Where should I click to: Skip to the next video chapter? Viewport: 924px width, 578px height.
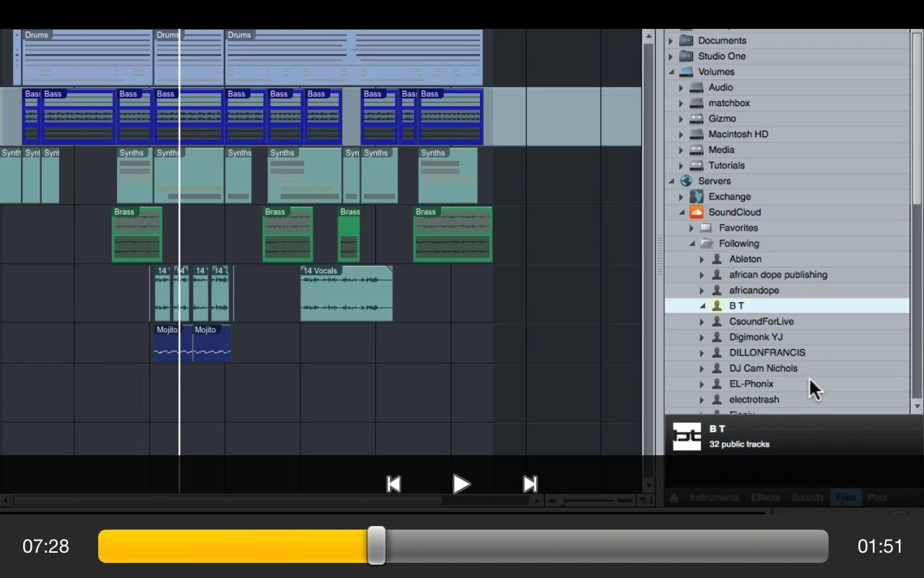(x=530, y=484)
